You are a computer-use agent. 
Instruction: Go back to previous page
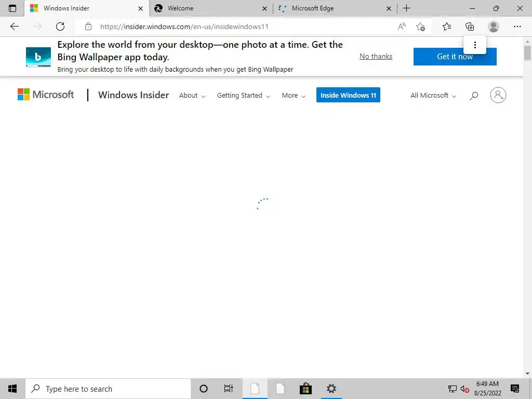tap(14, 26)
